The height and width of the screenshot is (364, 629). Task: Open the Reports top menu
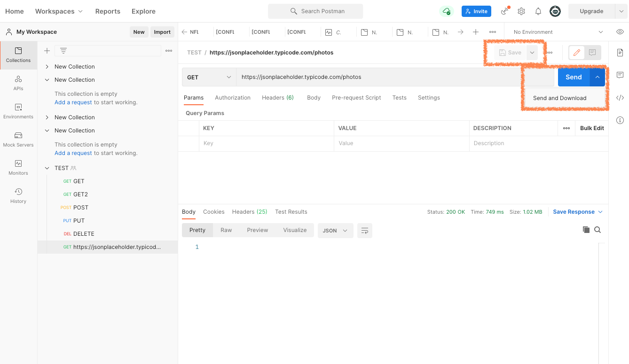[x=108, y=11]
